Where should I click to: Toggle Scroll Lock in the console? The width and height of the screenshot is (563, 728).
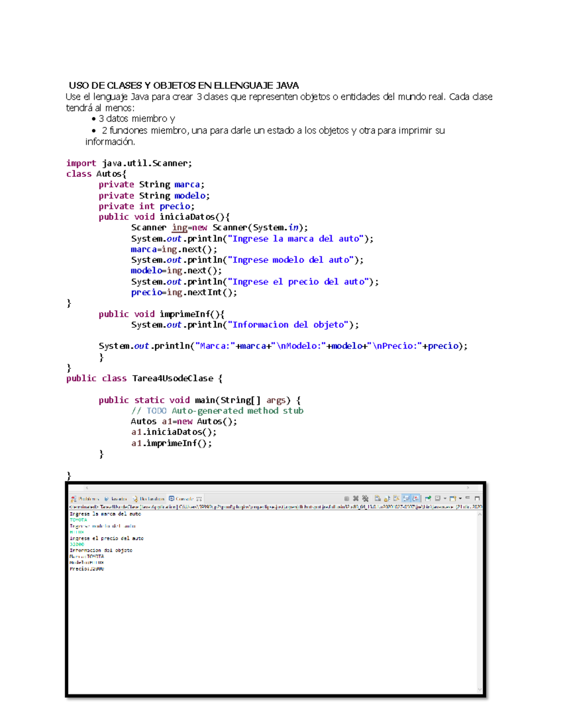[x=386, y=498]
